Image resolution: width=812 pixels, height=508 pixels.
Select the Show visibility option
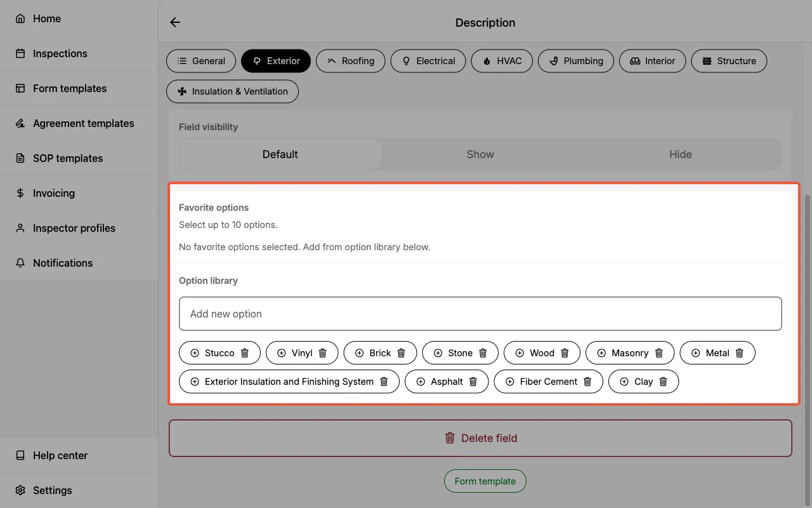(x=480, y=154)
